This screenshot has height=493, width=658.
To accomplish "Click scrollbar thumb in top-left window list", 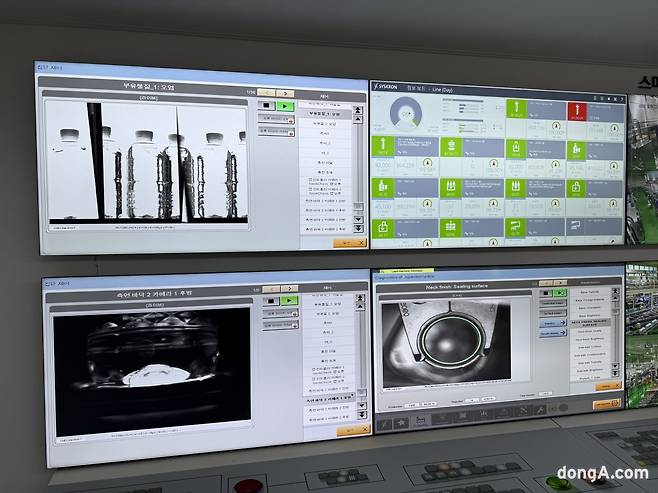I will coord(358,207).
